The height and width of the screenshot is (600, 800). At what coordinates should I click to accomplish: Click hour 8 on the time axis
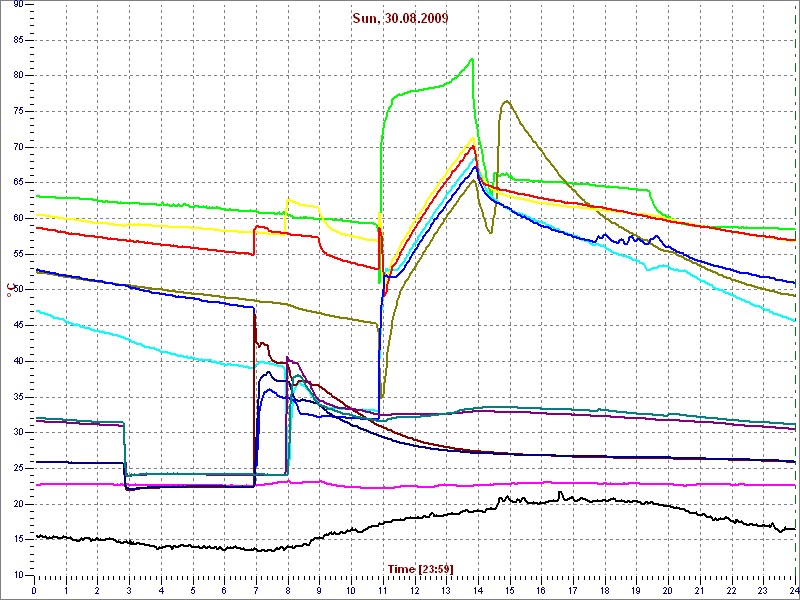coord(287,592)
